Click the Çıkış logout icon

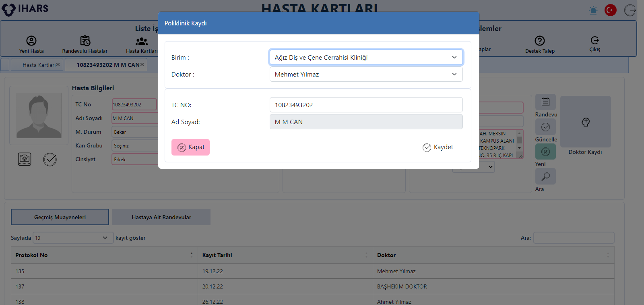pyautogui.click(x=594, y=40)
